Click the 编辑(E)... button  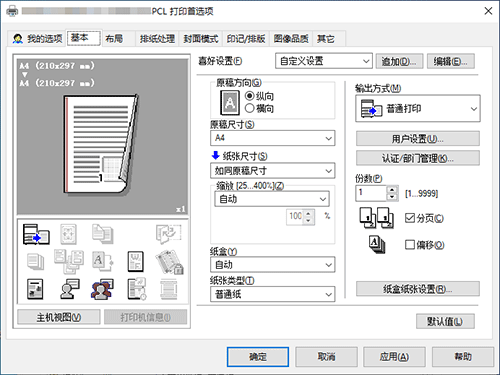451,61
